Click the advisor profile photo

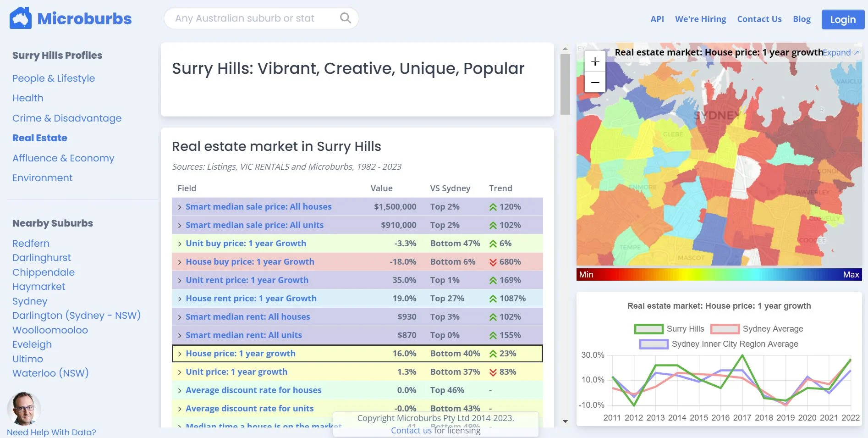[24, 408]
